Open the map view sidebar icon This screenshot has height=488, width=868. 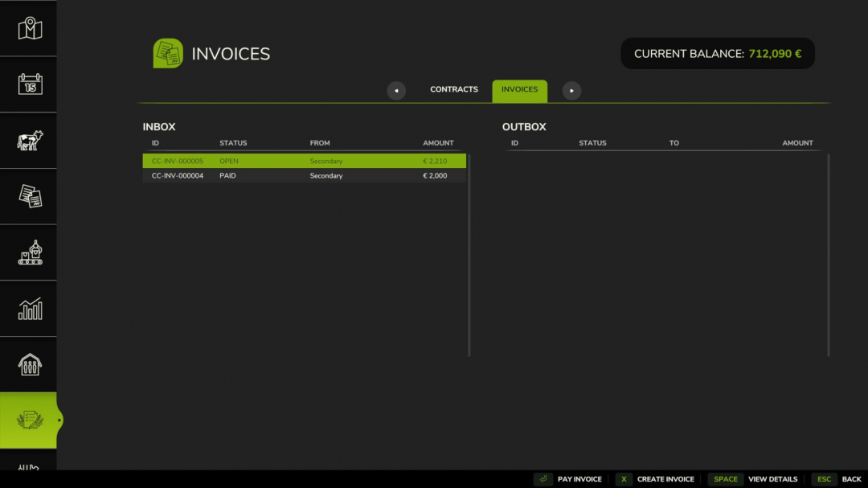(28, 27)
